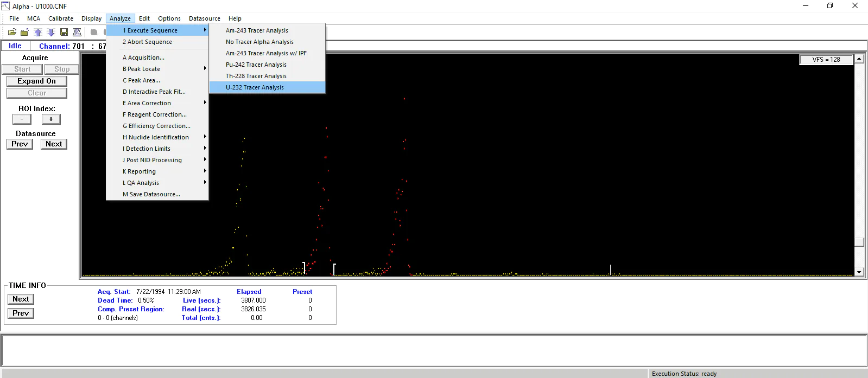
Task: Choose Th-228 Tracer Analysis
Action: point(267,76)
